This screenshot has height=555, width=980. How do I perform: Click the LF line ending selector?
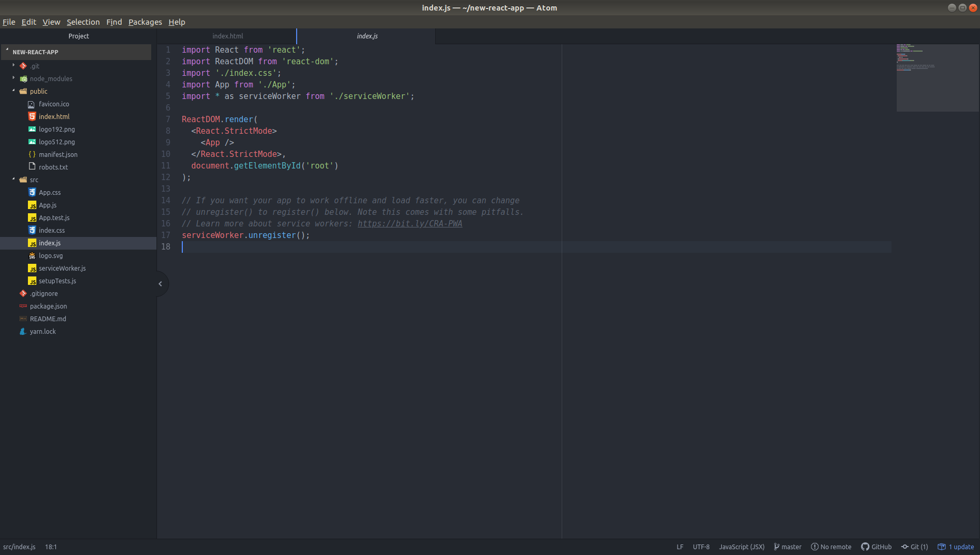[680, 547]
